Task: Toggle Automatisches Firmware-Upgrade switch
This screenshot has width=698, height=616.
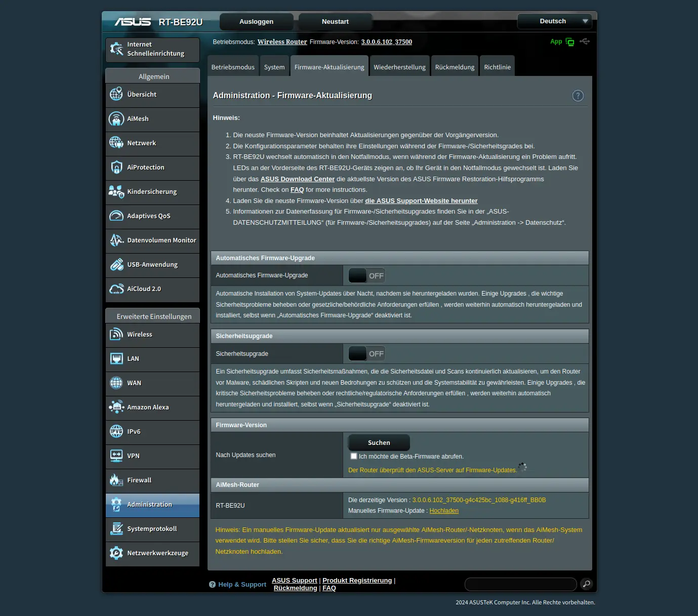Action: 367,276
